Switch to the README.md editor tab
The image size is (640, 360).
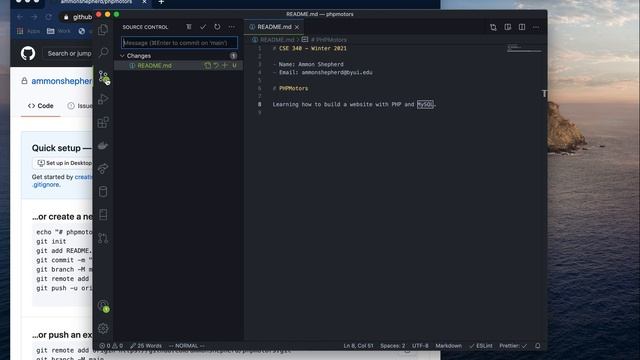(274, 27)
